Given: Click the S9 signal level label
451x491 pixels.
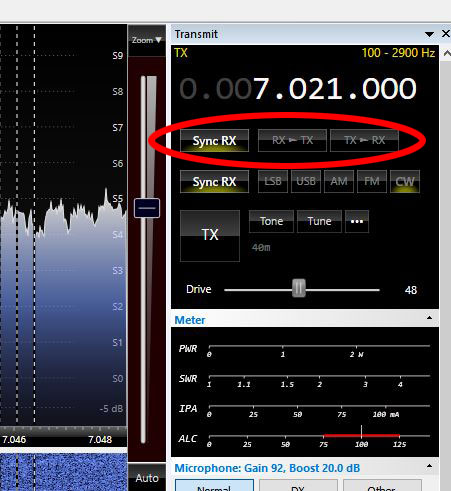Looking at the screenshot, I should tap(118, 55).
